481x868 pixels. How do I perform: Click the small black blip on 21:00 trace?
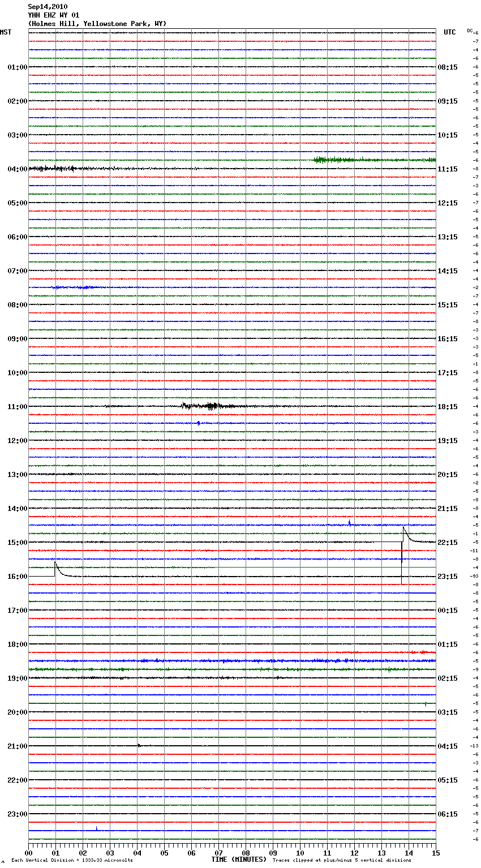point(139,745)
